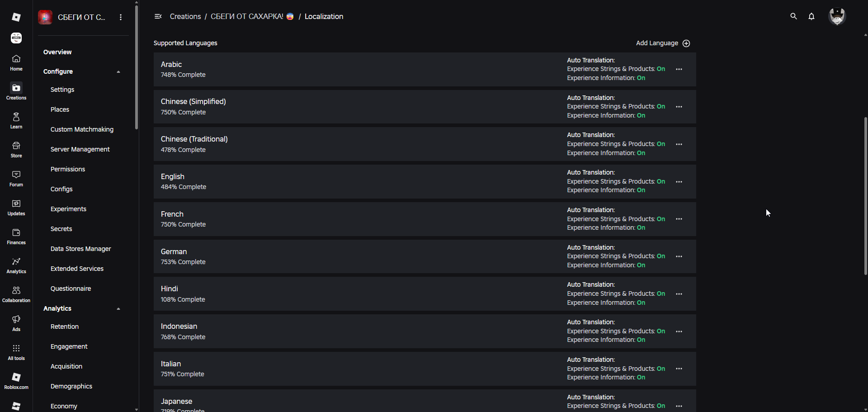868x412 pixels.
Task: Open Data Stores Manager page
Action: 80,249
